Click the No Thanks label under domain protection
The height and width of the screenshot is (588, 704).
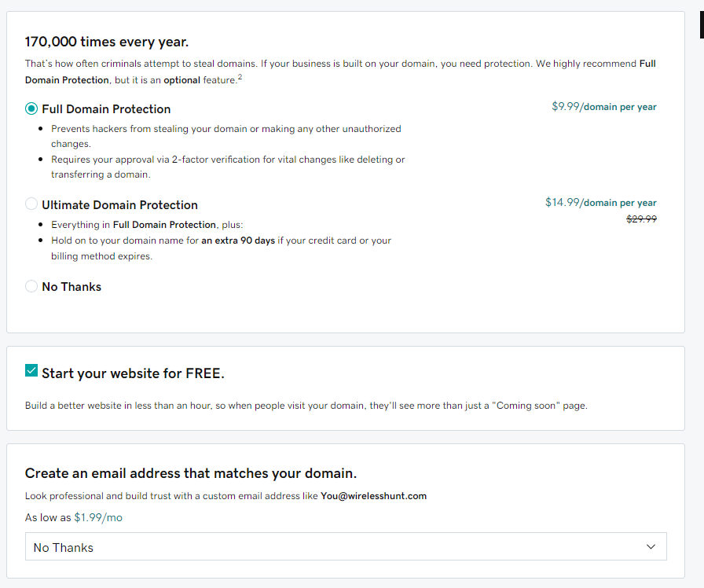pyautogui.click(x=71, y=287)
